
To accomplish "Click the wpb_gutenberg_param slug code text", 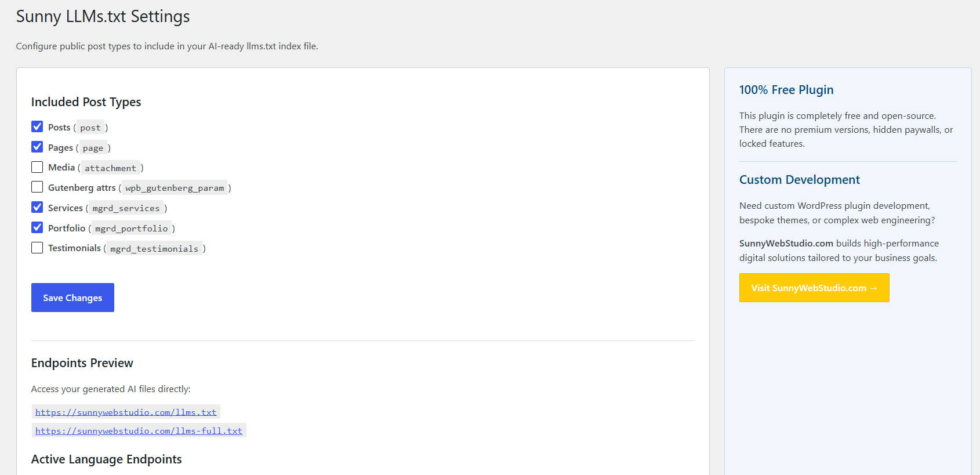I will click(x=175, y=188).
